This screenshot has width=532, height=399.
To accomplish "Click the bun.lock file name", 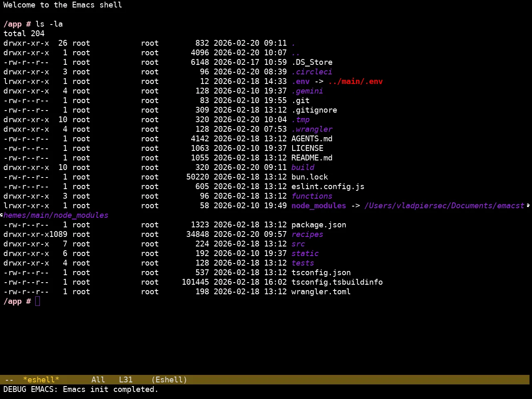I will (x=310, y=177).
